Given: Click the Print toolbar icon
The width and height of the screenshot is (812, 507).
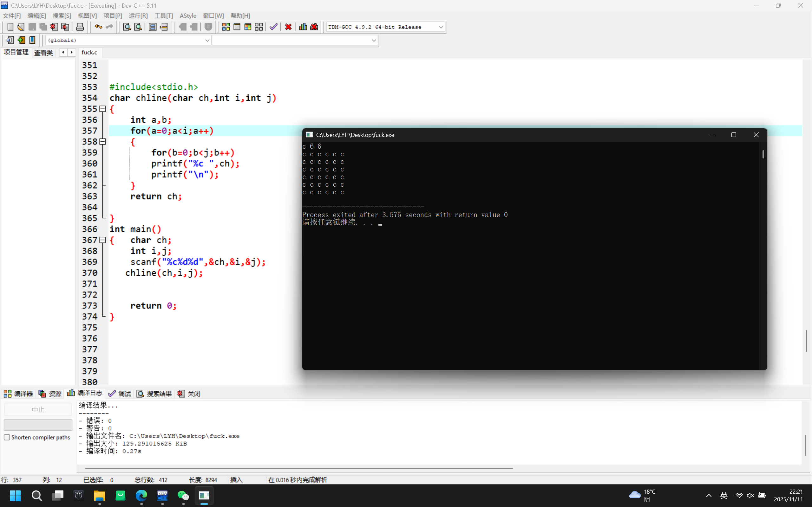Looking at the screenshot, I should [80, 27].
